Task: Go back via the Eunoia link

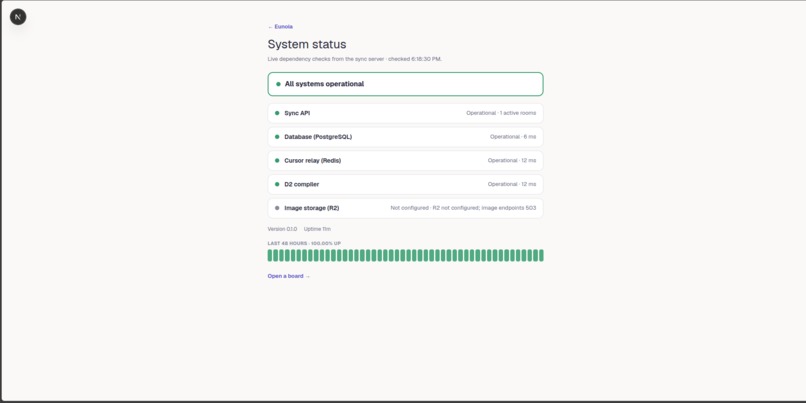Action: 280,27
